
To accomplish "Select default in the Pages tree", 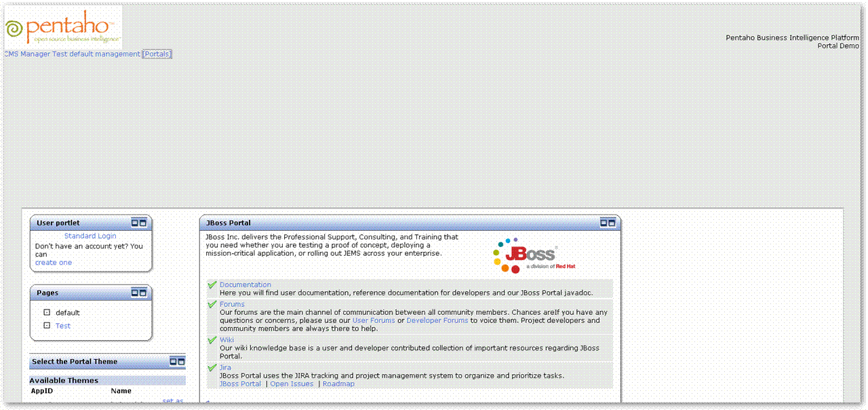I will [x=68, y=313].
